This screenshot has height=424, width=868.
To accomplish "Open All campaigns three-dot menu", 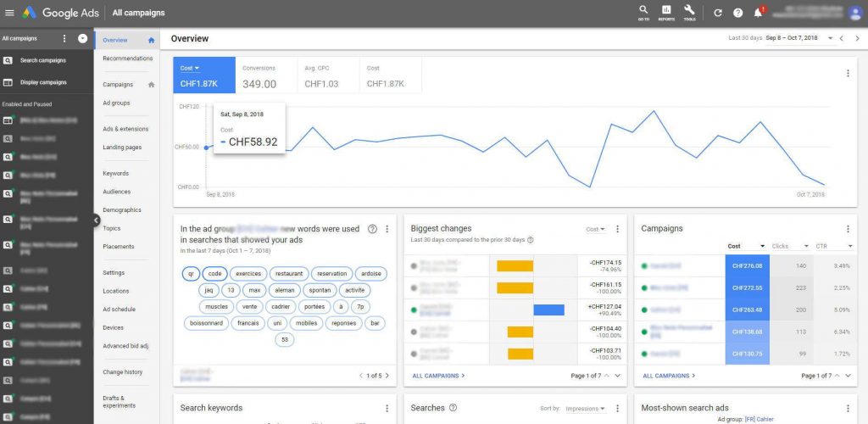I will click(64, 39).
